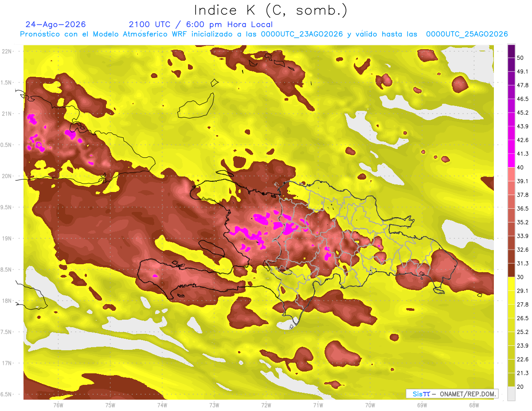Click the 19N latitude label

coord(7,238)
